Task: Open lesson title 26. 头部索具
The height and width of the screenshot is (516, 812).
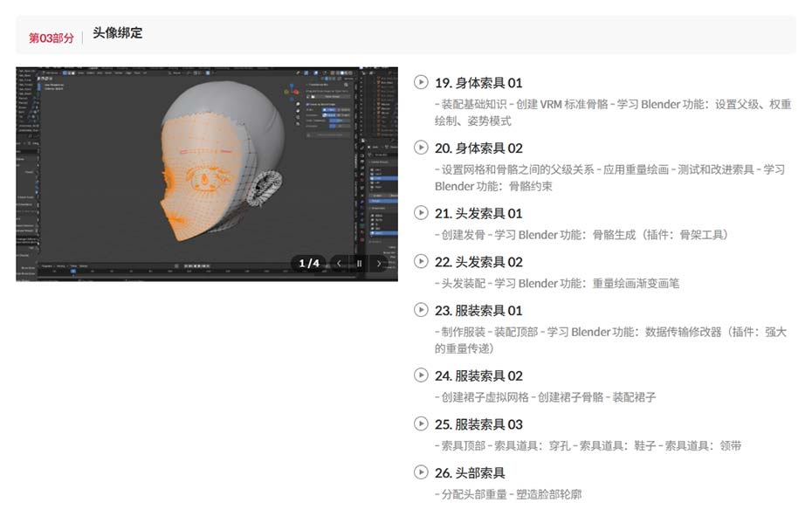Action: click(470, 473)
